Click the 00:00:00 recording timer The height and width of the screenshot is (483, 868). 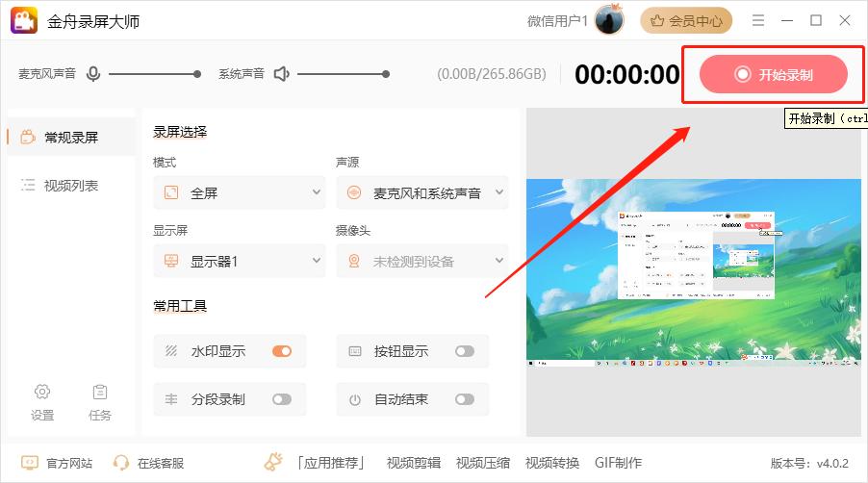coord(626,74)
